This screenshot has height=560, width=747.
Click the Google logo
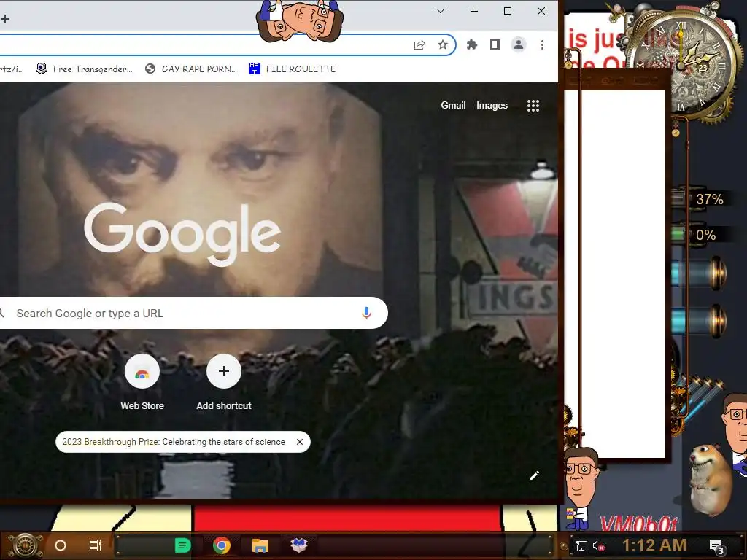[183, 233]
